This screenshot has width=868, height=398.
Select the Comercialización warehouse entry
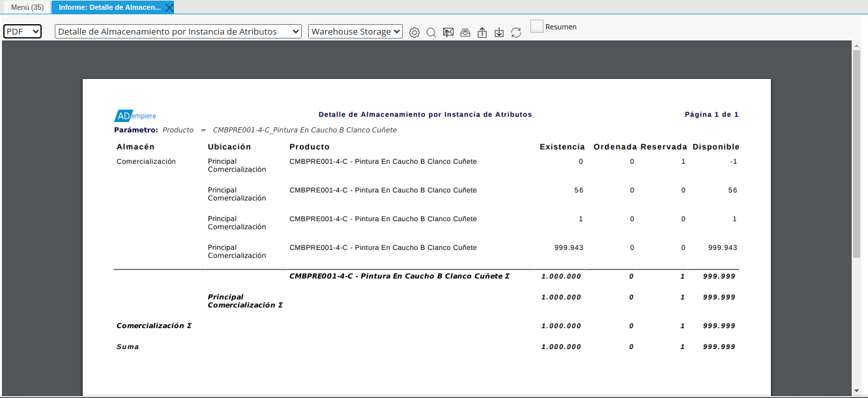click(x=145, y=161)
